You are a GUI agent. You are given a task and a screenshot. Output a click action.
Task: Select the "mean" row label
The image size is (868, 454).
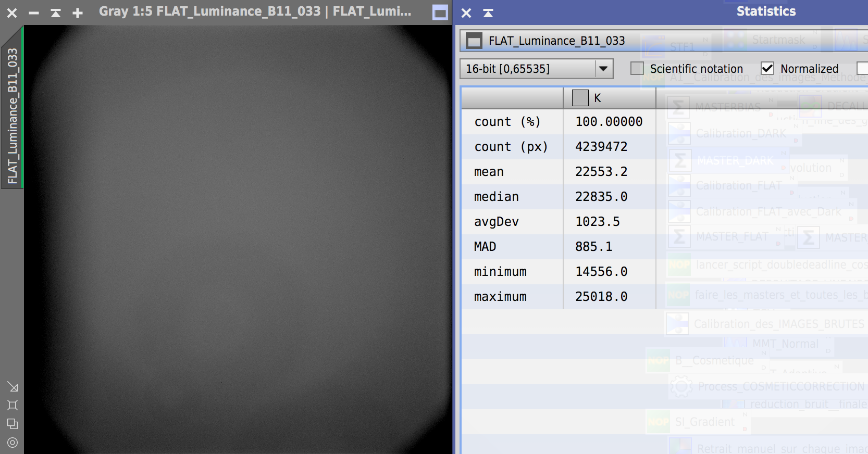point(489,172)
